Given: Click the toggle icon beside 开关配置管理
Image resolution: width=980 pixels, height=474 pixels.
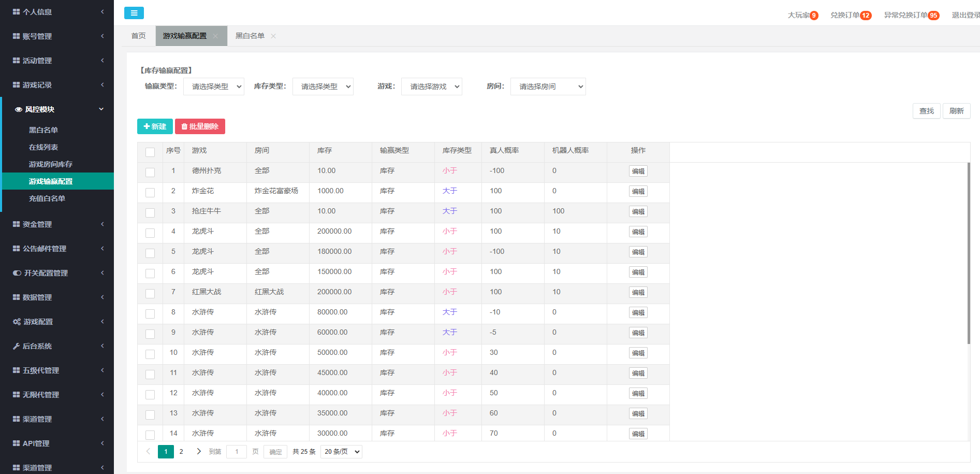Looking at the screenshot, I should pos(17,273).
